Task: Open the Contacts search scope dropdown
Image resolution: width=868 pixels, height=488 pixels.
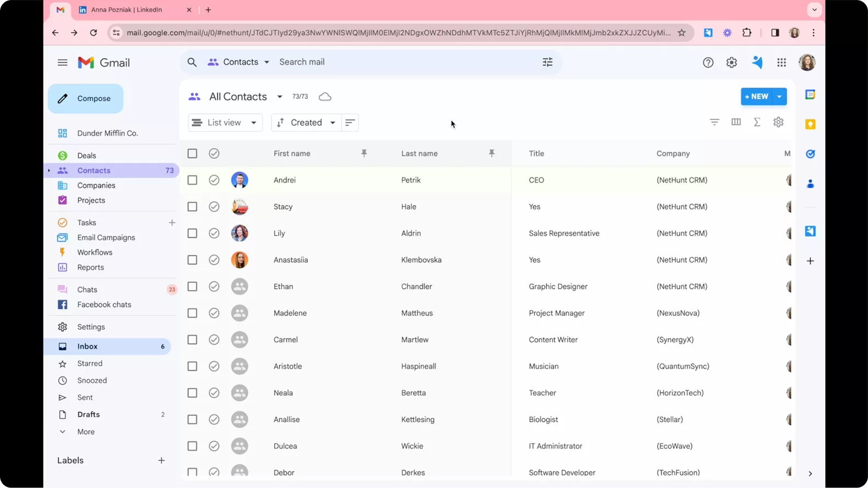Action: (x=238, y=62)
